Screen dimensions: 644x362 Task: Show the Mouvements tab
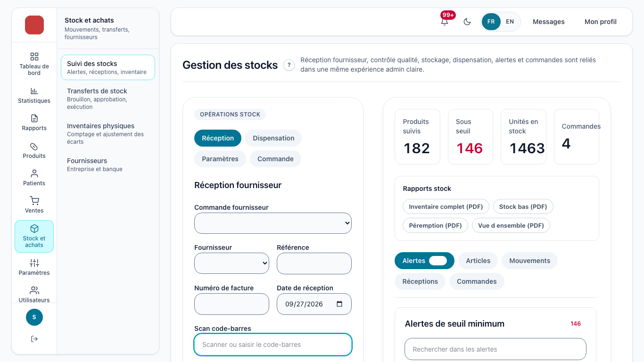click(529, 261)
